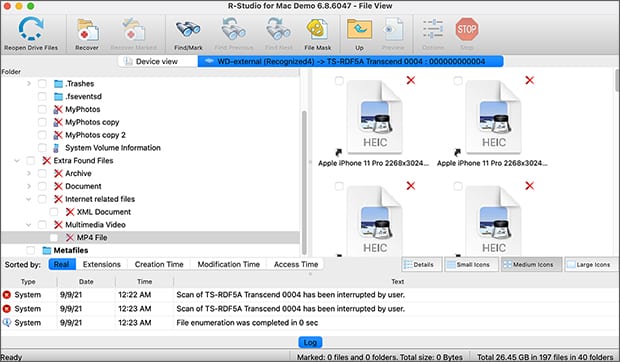Click the Preview toolbar icon
The width and height of the screenshot is (620, 362).
(393, 30)
